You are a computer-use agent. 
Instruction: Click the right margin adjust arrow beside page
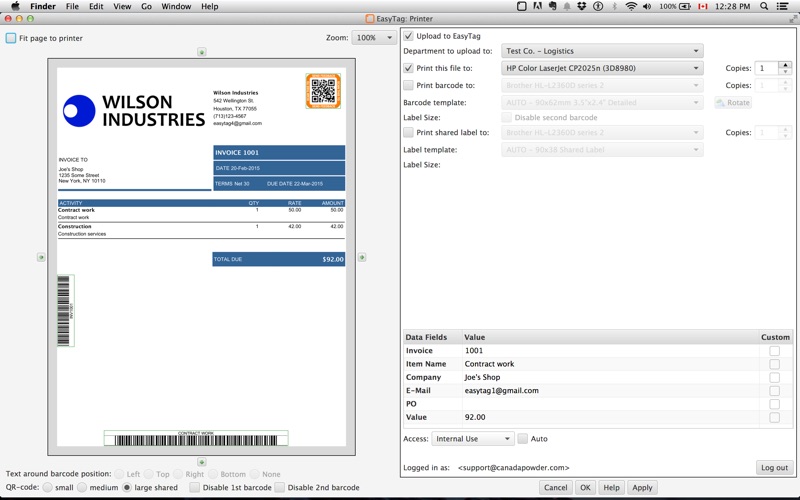tap(362, 257)
